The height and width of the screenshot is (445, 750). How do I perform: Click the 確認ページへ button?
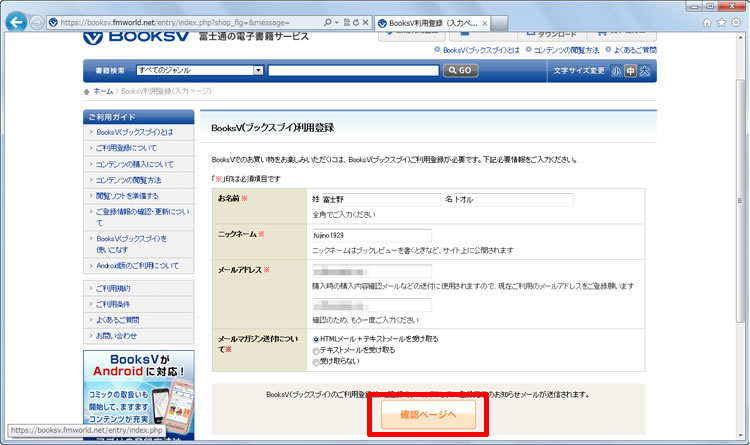click(x=428, y=414)
